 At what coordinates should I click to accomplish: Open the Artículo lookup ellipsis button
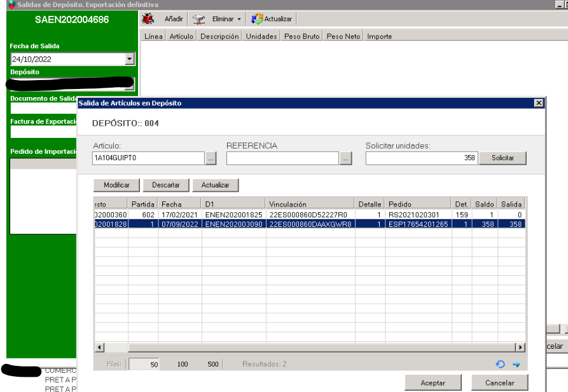click(211, 158)
